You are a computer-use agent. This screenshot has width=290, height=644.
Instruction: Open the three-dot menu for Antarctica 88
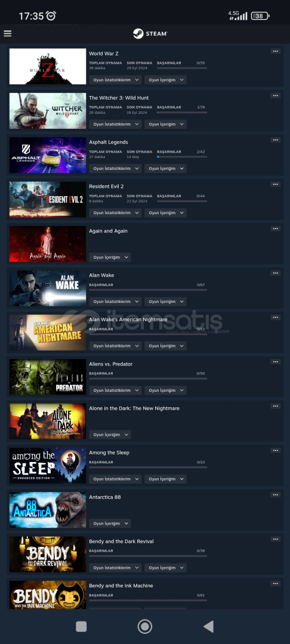tap(275, 495)
